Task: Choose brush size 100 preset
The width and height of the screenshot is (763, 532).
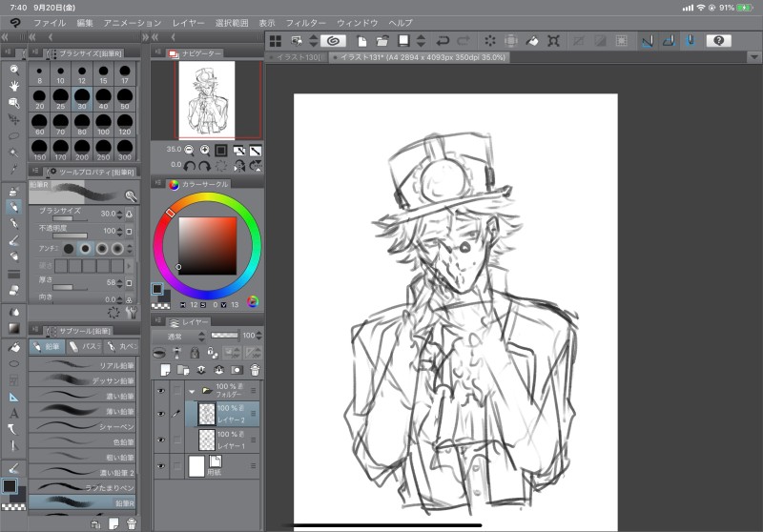Action: pos(103,125)
